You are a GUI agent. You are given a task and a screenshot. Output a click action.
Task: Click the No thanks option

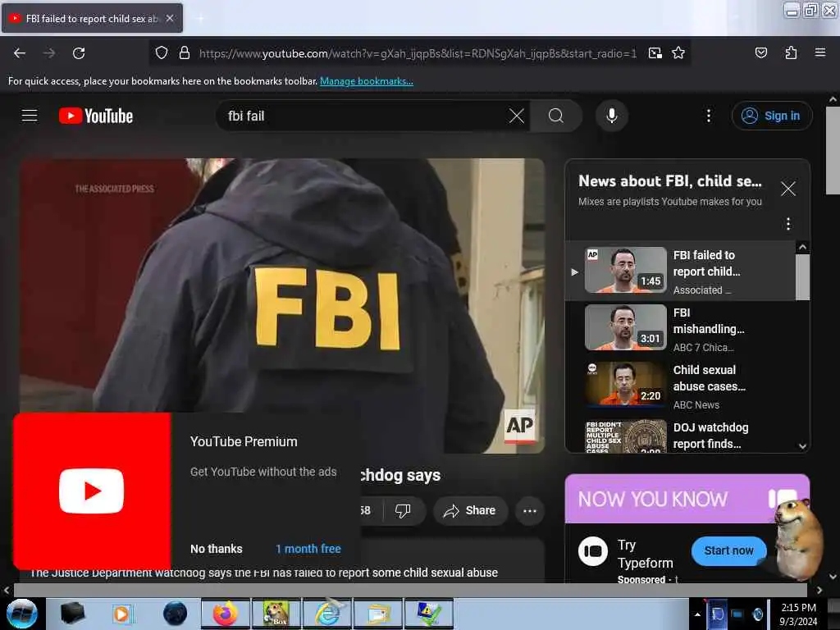[217, 549]
